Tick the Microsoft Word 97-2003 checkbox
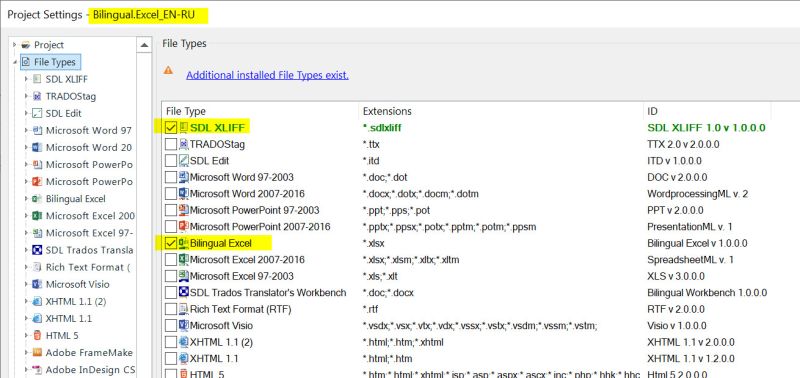Viewport: 800px width, 378px height. (x=171, y=178)
